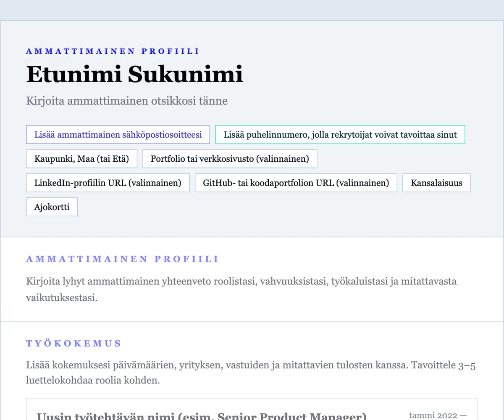Image resolution: width=504 pixels, height=420 pixels.
Task: Click the blank top bar above the resume
Action: [x=252, y=10]
